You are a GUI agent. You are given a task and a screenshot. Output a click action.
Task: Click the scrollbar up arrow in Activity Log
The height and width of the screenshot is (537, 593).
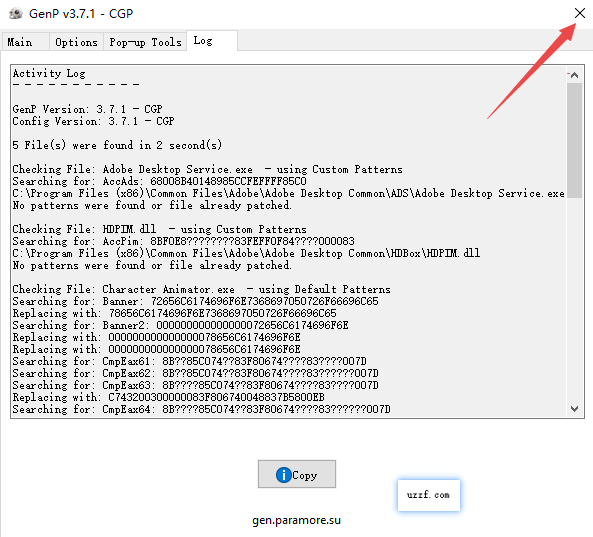[574, 75]
